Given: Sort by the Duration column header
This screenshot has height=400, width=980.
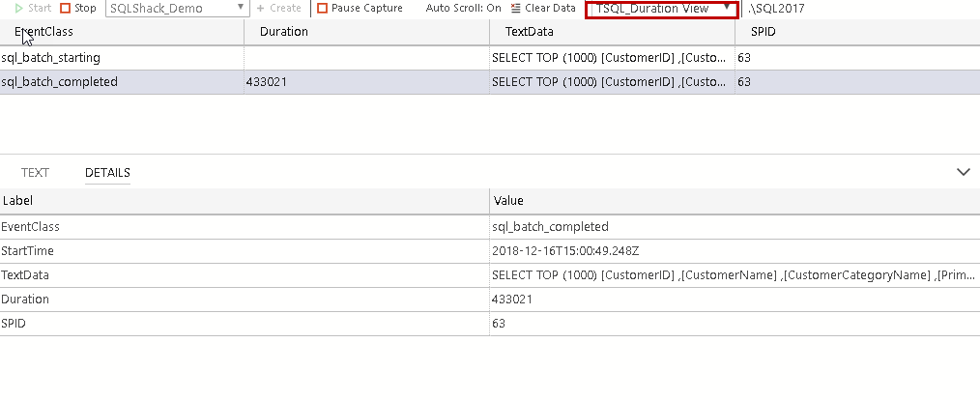Looking at the screenshot, I should pos(284,32).
